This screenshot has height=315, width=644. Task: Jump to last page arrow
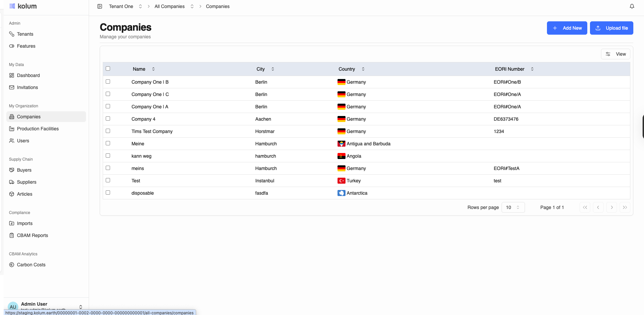(x=625, y=207)
